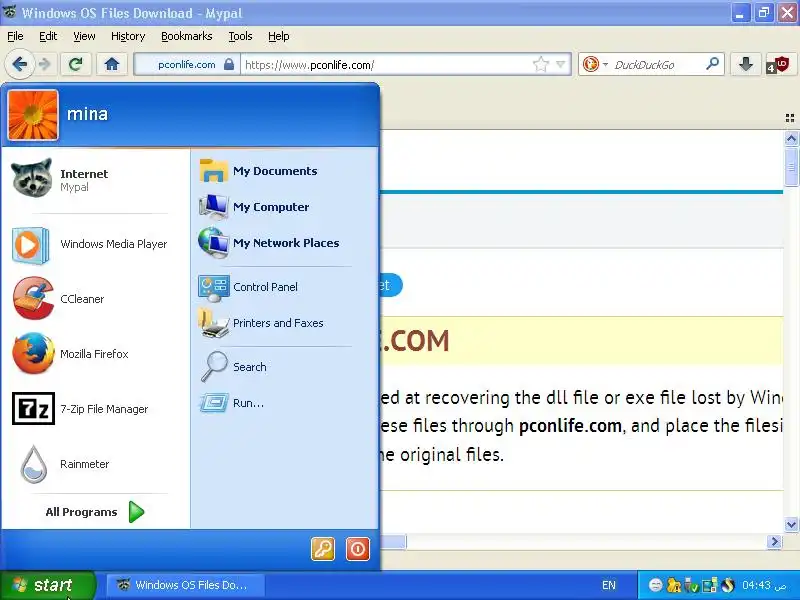The image size is (800, 600).
Task: Launch Rainmeter
Action: tap(95, 464)
